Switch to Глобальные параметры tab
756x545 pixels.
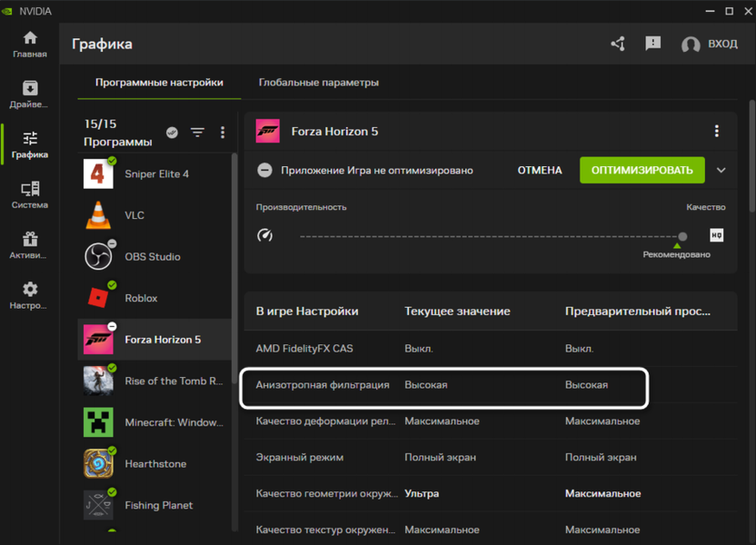pos(318,83)
